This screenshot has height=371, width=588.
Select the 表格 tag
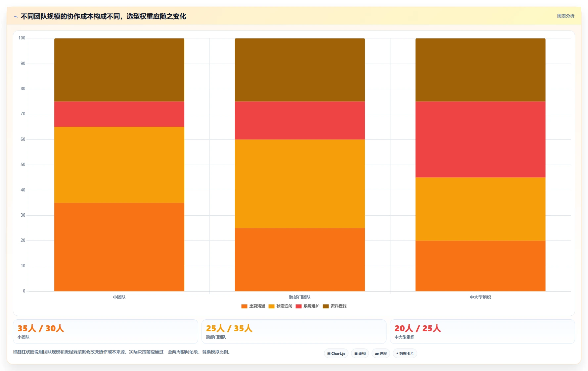tap(360, 353)
